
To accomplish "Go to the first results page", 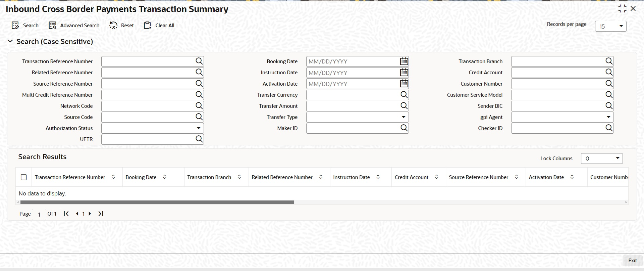I will (66, 214).
